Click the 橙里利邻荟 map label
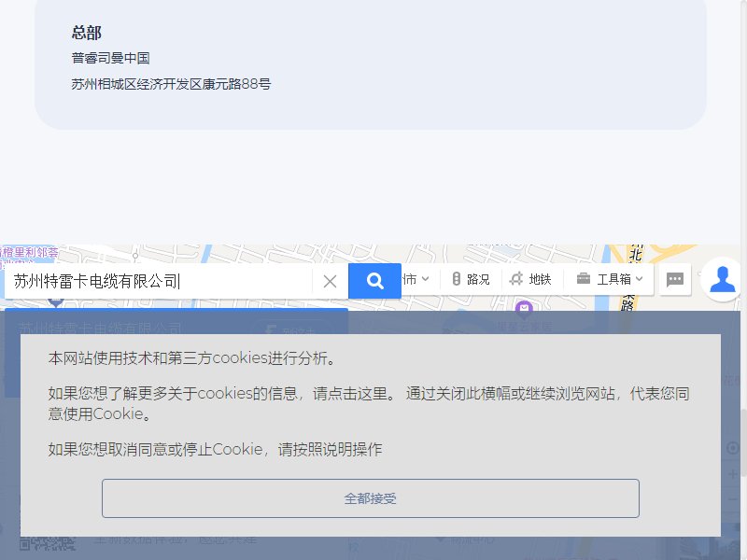The height and width of the screenshot is (560, 747). point(30,252)
